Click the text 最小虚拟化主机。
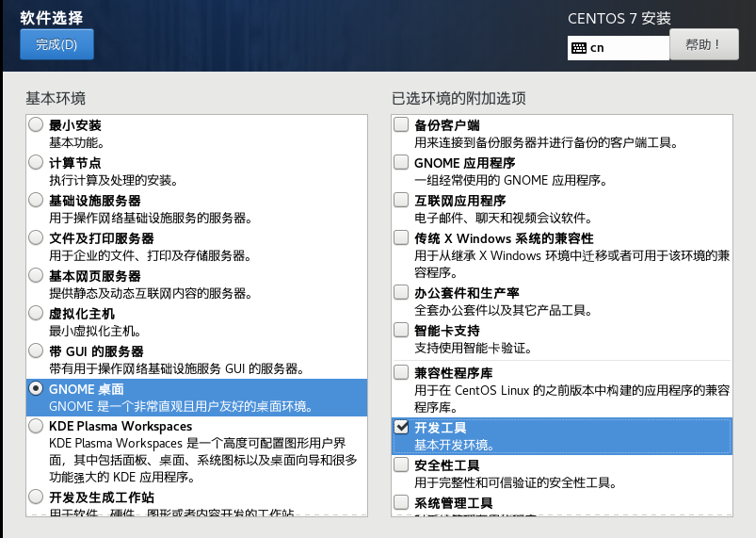Viewport: 756px width, 538px height. [x=95, y=331]
